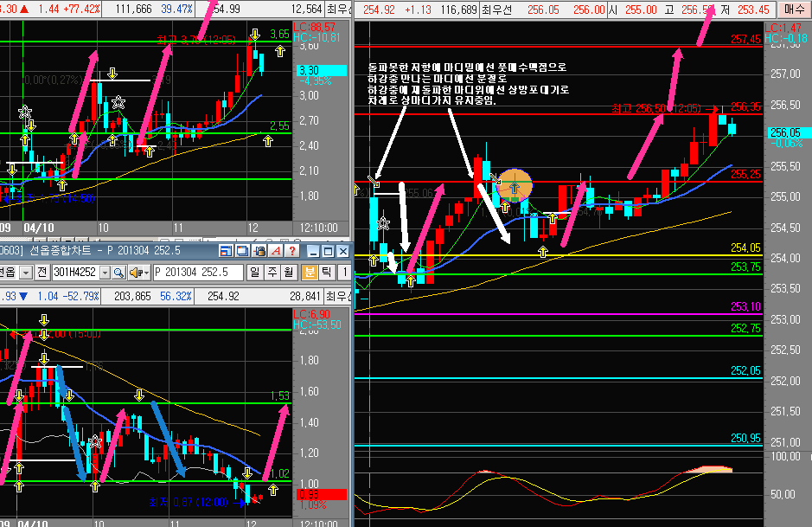This screenshot has height=527, width=812.
Task: Maximize the 선옵종합차트 window
Action: click(328, 251)
